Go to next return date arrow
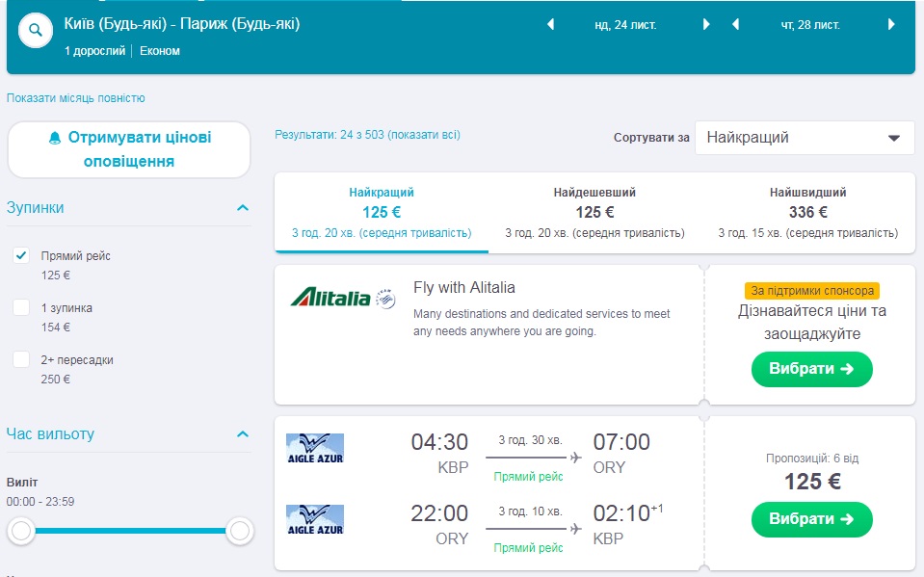Viewport: 924px width, 577px height. [891, 25]
